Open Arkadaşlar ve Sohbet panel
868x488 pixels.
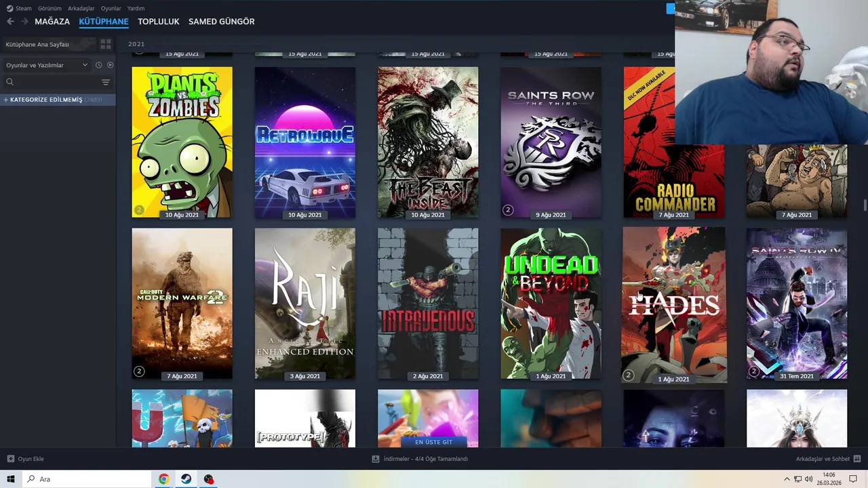click(823, 459)
